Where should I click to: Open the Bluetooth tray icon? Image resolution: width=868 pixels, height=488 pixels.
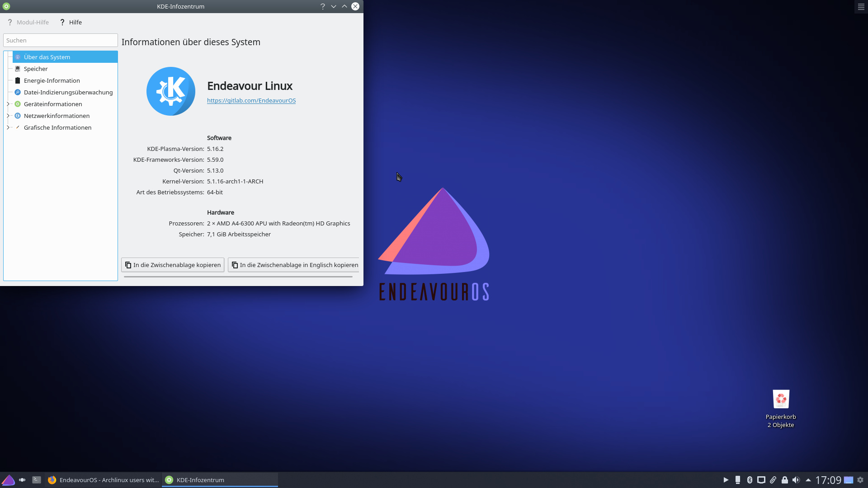tap(750, 480)
